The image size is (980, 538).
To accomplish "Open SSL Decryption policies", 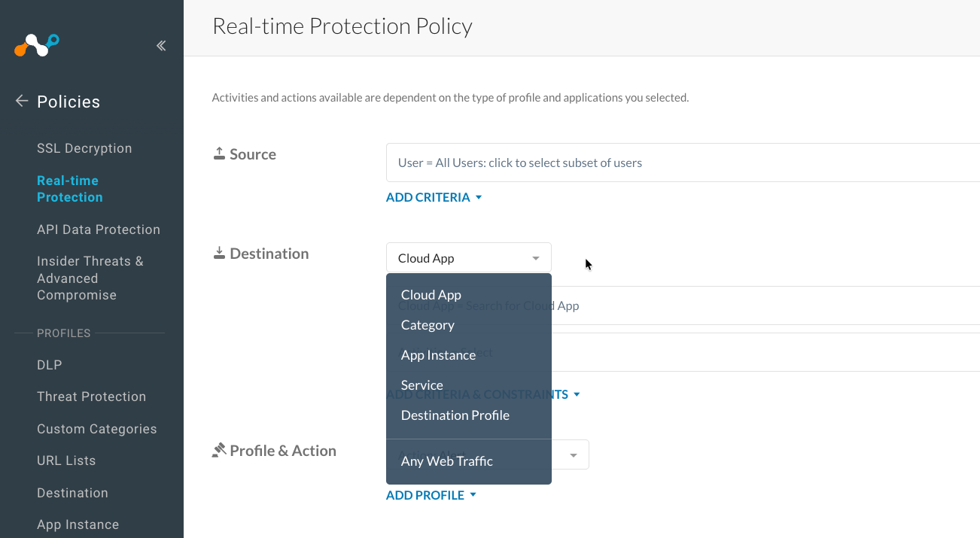I will point(84,148).
